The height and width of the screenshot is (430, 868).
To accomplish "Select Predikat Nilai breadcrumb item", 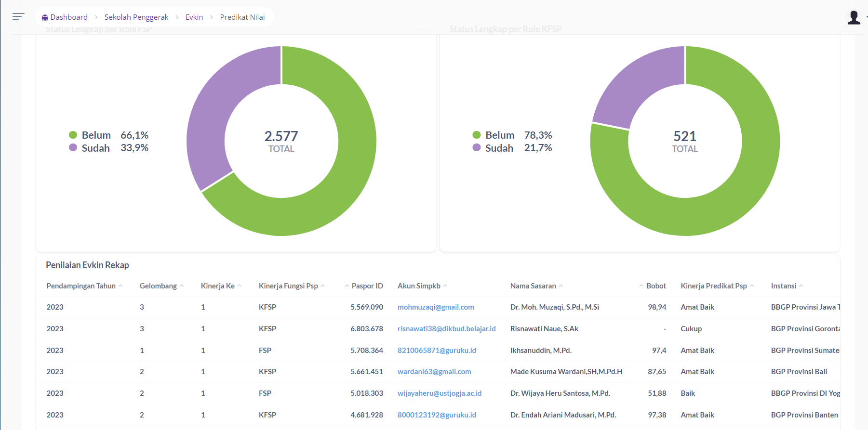I will [x=242, y=17].
